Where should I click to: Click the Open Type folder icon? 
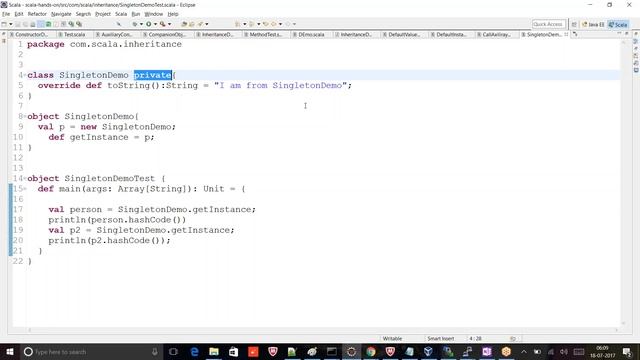tap(184, 24)
